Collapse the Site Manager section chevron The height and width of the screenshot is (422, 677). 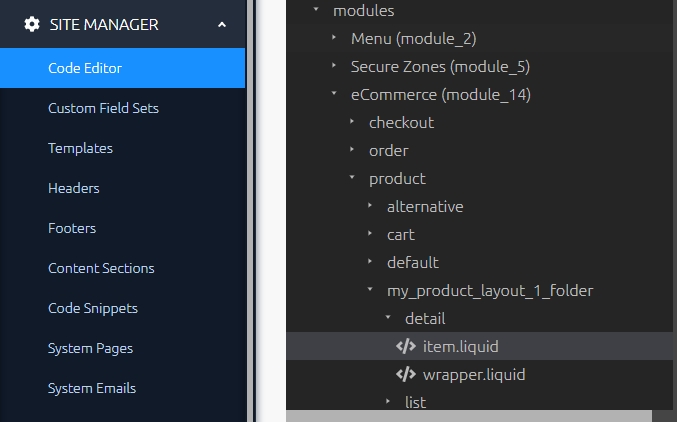click(221, 25)
